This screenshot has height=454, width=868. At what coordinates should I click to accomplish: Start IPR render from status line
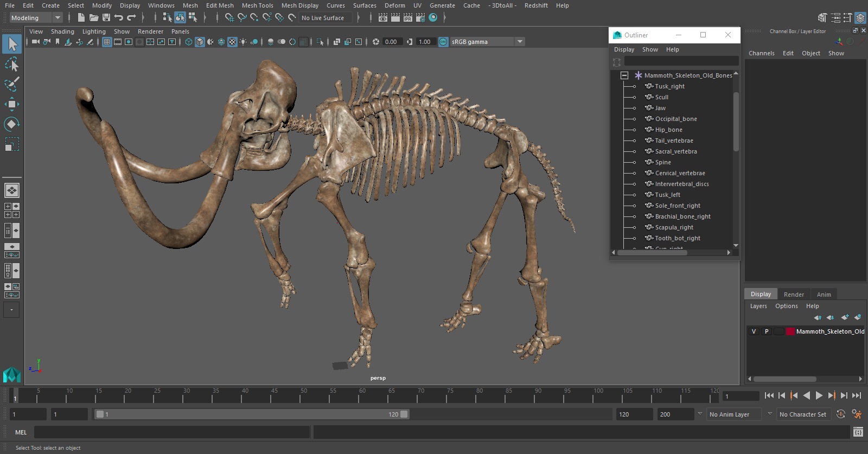(x=408, y=18)
